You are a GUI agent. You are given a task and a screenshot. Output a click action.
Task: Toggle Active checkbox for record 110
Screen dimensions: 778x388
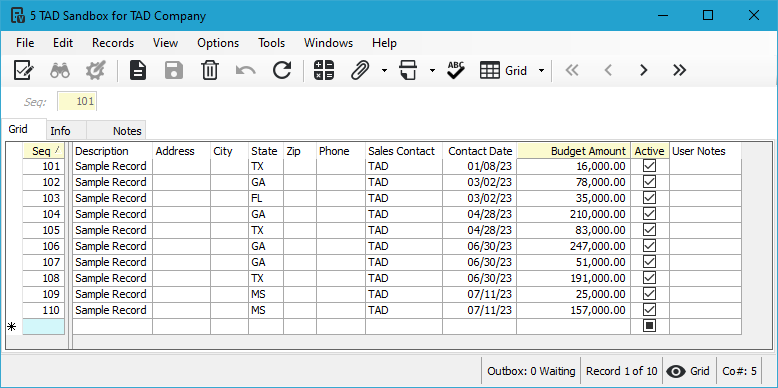649,310
